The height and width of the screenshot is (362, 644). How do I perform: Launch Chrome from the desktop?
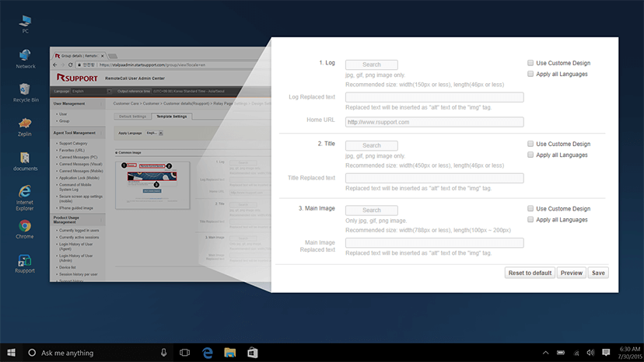pos(25,229)
